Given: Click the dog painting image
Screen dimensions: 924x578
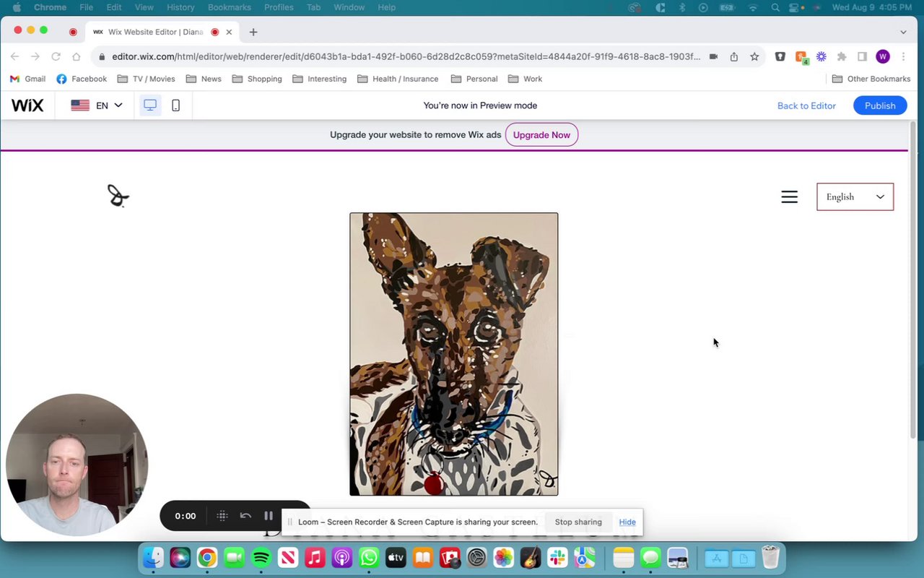Looking at the screenshot, I should [453, 354].
